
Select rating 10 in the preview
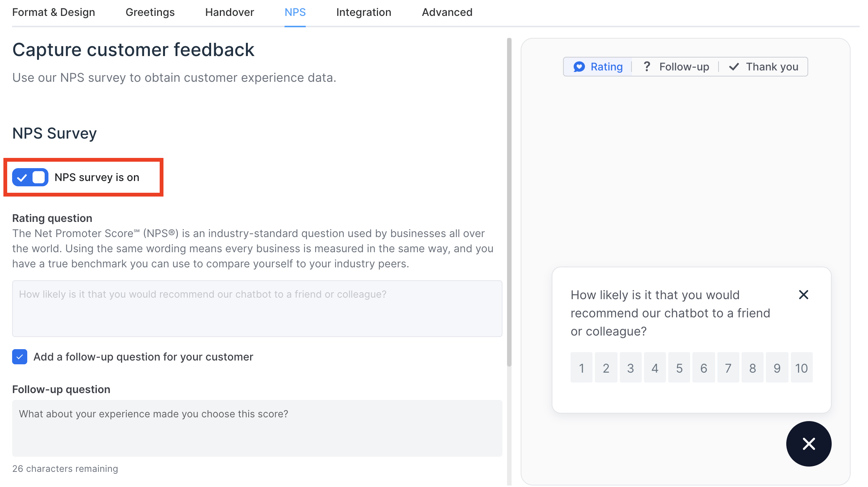[801, 368]
